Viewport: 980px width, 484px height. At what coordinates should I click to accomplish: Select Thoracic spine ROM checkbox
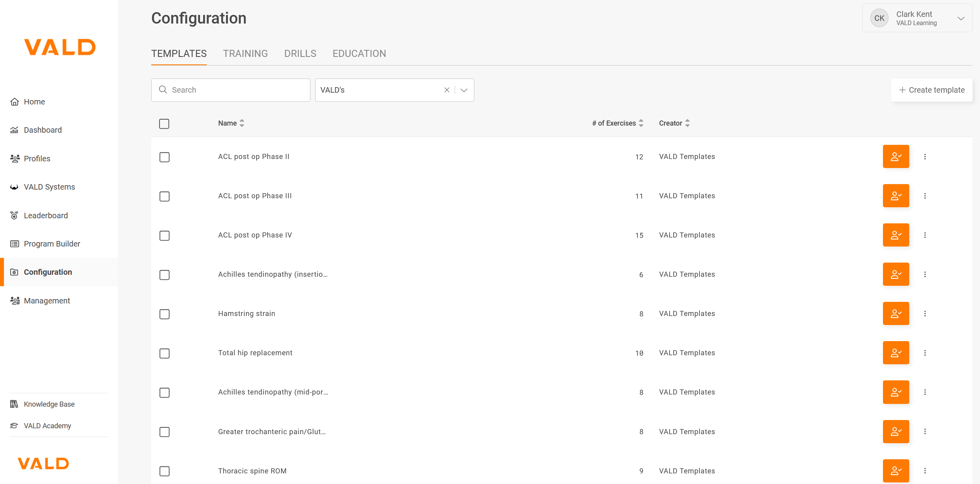pos(164,471)
